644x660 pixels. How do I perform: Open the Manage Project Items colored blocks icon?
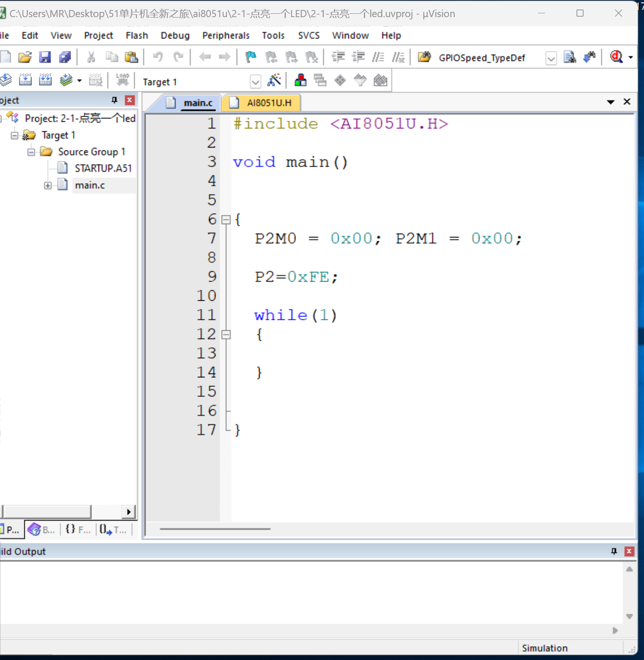pyautogui.click(x=300, y=80)
